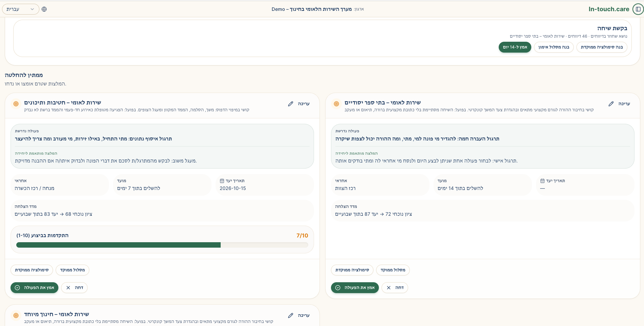Open מסלול ממוקד on חטיבות ותיכונים card

(72, 270)
